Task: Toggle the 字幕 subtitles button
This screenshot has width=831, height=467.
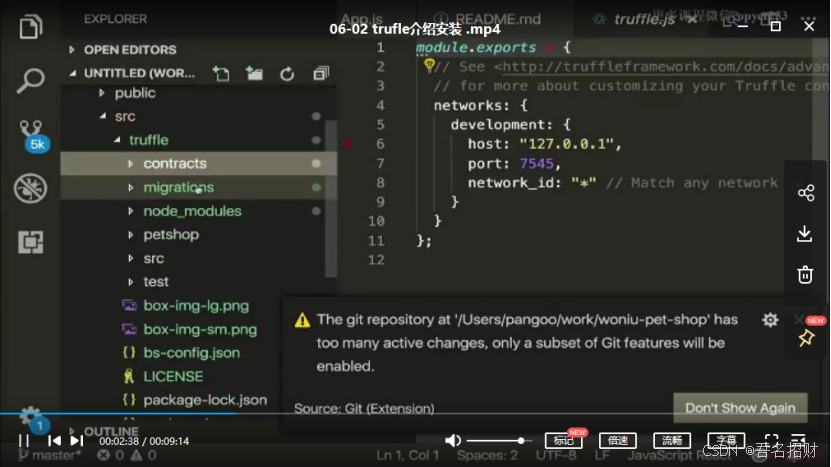Action: coord(726,440)
